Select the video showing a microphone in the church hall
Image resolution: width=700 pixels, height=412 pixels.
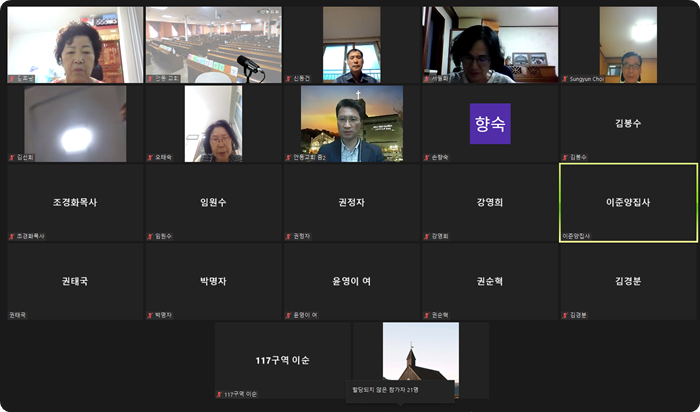(x=213, y=44)
